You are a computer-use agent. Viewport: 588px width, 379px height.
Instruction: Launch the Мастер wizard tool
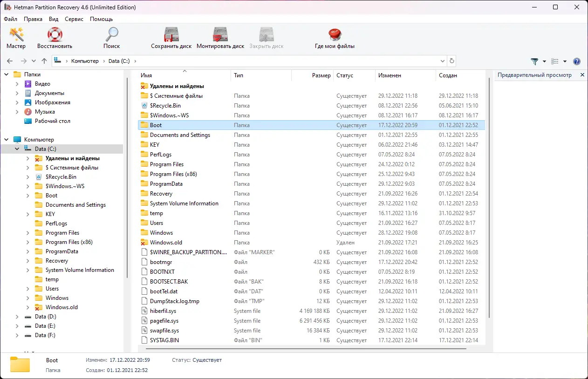click(x=16, y=38)
